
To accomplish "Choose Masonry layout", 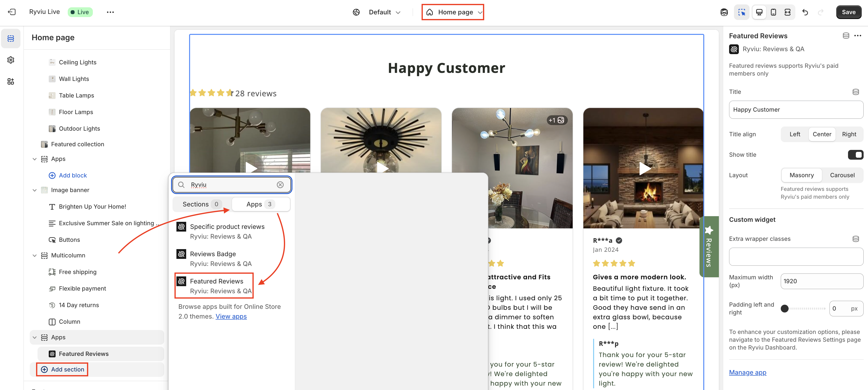I will tap(802, 175).
